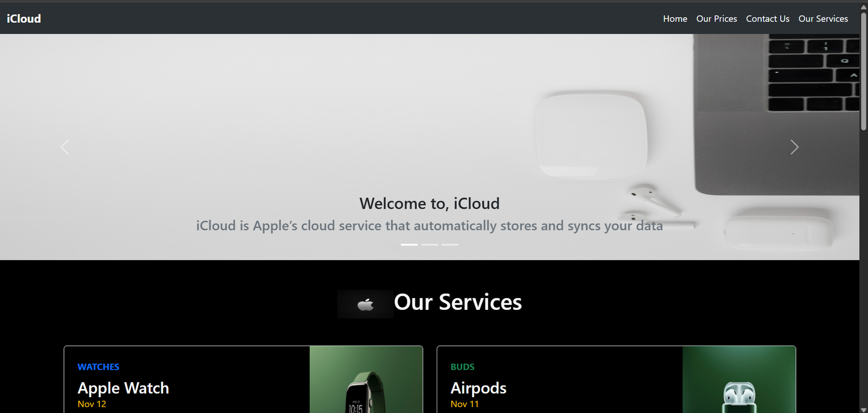This screenshot has height=413, width=868.
Task: Open the Airpods case thumbnail image
Action: point(738,380)
